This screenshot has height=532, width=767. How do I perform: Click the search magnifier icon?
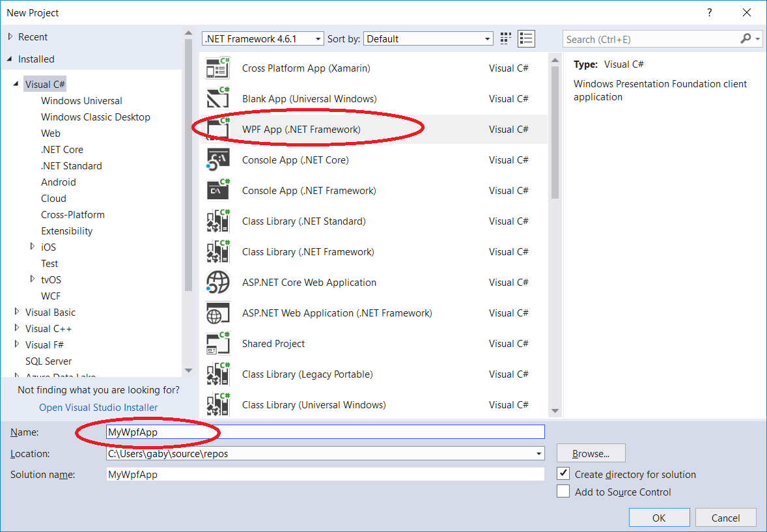(746, 38)
